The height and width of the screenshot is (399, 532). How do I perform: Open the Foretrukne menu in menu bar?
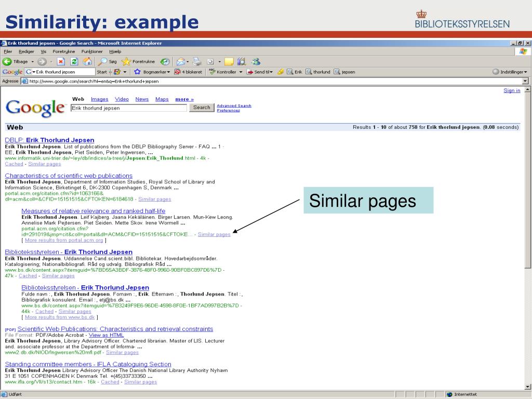coord(64,51)
